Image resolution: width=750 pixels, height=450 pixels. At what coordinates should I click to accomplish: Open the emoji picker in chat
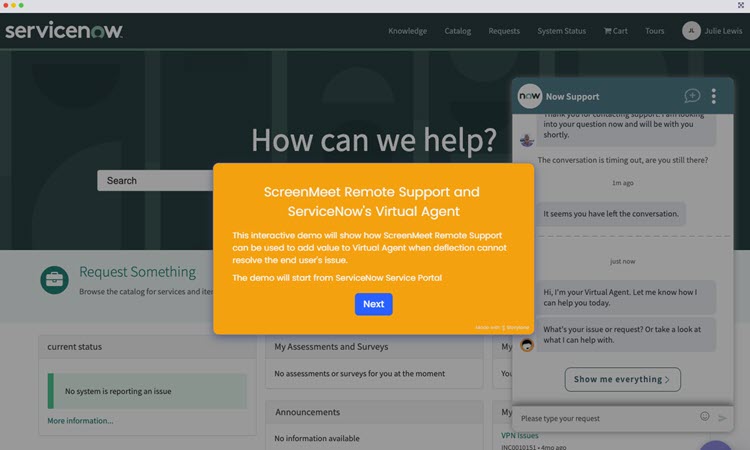tap(705, 416)
